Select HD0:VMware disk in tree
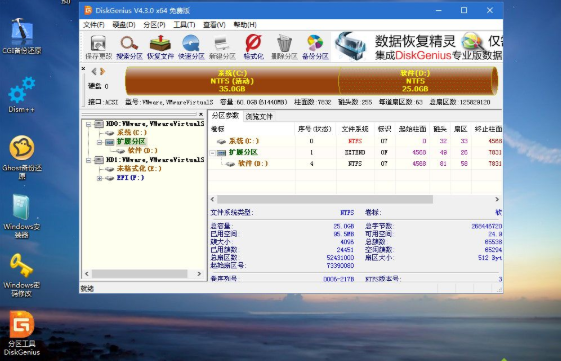 (155, 124)
